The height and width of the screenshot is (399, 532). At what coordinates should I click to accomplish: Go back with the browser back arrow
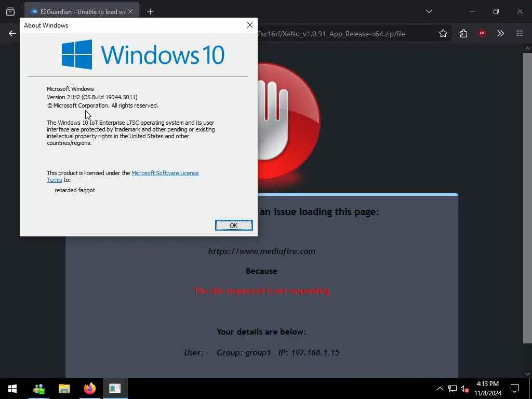point(12,33)
